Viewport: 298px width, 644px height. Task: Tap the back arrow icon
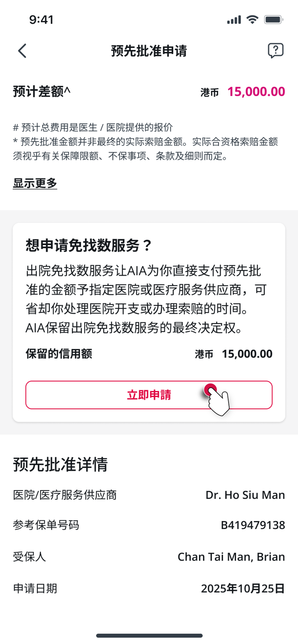(x=22, y=51)
